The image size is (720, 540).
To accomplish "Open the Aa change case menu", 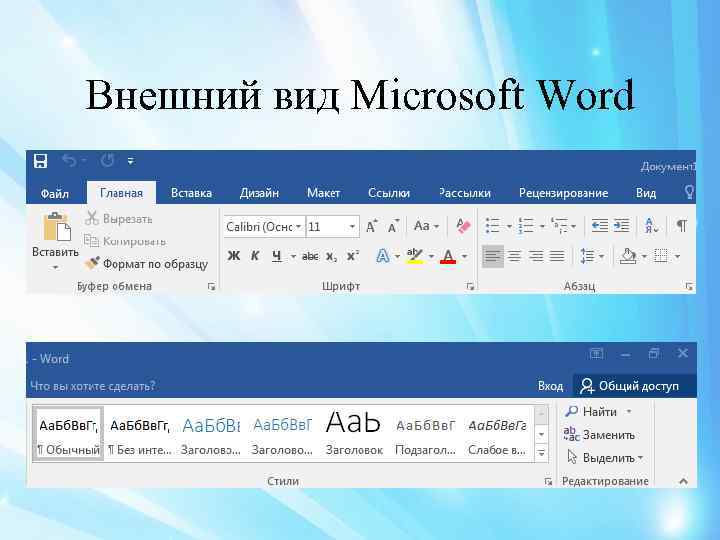I will tap(427, 226).
